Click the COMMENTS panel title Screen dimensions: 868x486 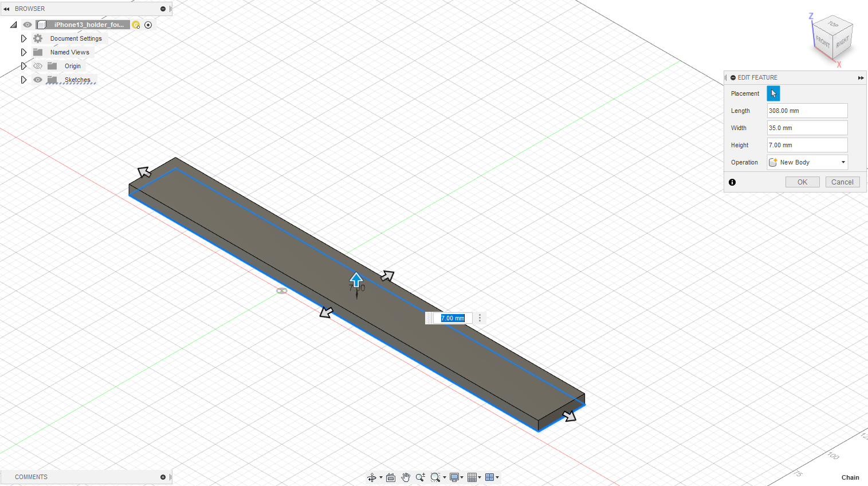click(x=32, y=477)
